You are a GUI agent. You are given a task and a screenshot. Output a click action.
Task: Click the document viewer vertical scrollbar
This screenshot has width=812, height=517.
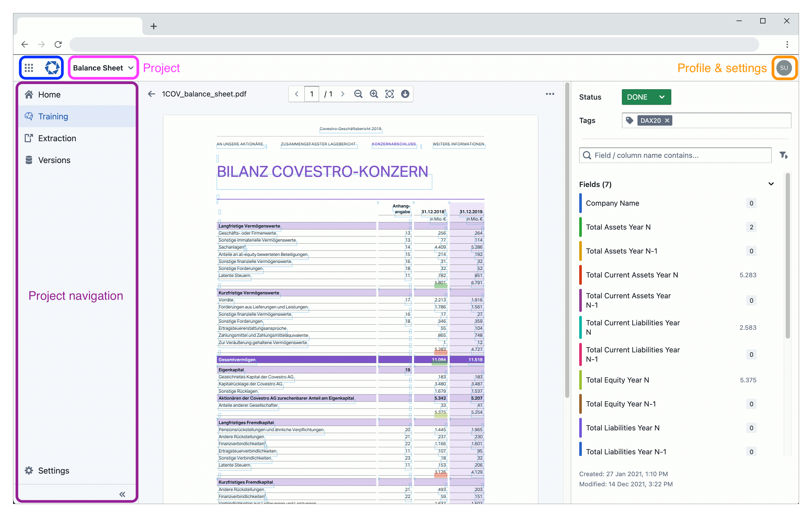click(567, 241)
